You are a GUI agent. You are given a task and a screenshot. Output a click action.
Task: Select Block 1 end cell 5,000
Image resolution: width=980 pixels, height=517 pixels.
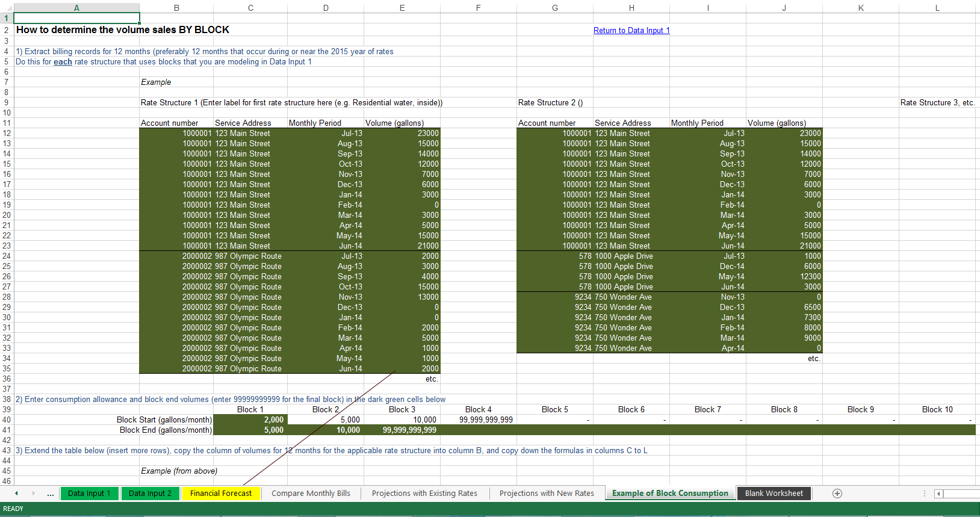click(250, 430)
